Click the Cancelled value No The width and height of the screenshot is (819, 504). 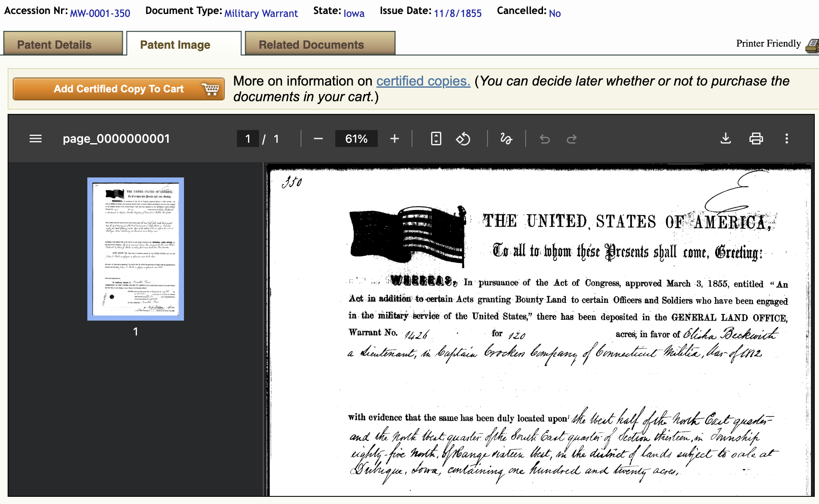tap(554, 13)
